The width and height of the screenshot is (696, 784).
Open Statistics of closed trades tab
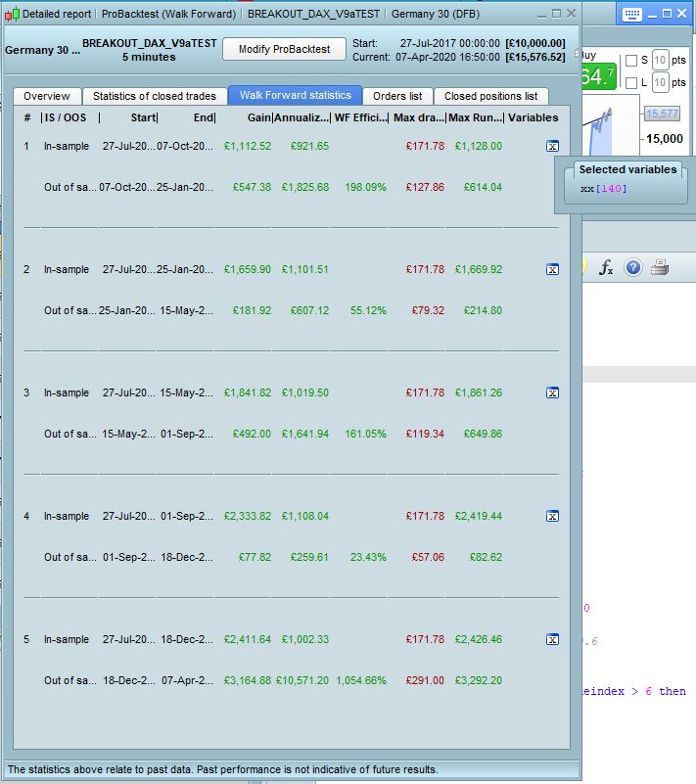coord(154,96)
